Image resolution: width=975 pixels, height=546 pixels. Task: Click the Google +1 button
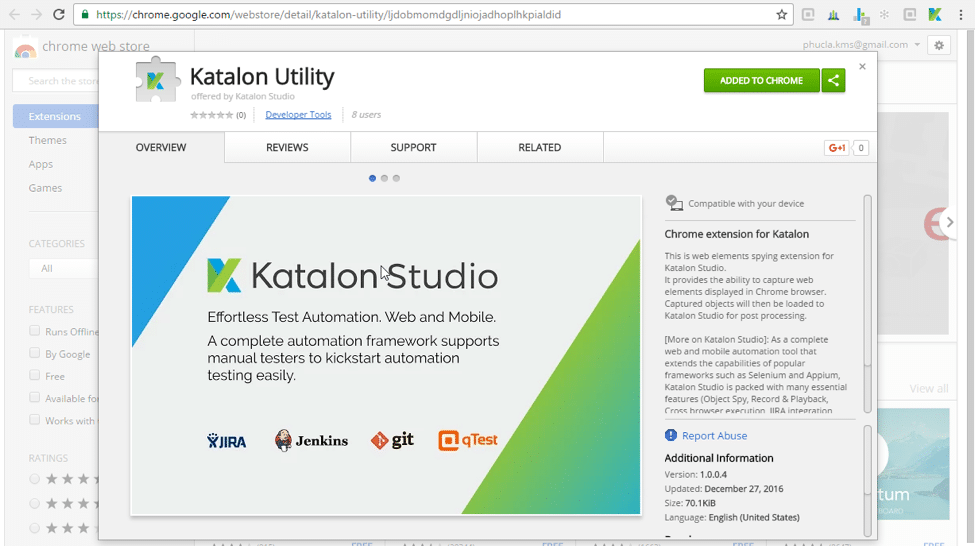click(836, 148)
